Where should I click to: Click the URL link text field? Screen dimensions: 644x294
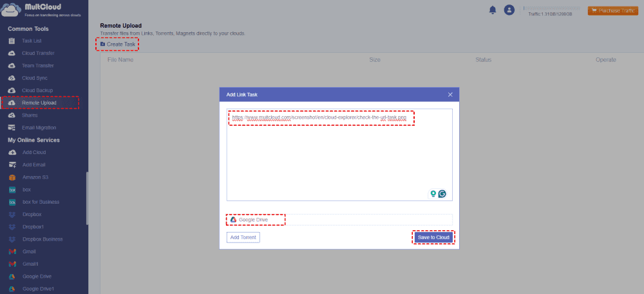tap(339, 155)
